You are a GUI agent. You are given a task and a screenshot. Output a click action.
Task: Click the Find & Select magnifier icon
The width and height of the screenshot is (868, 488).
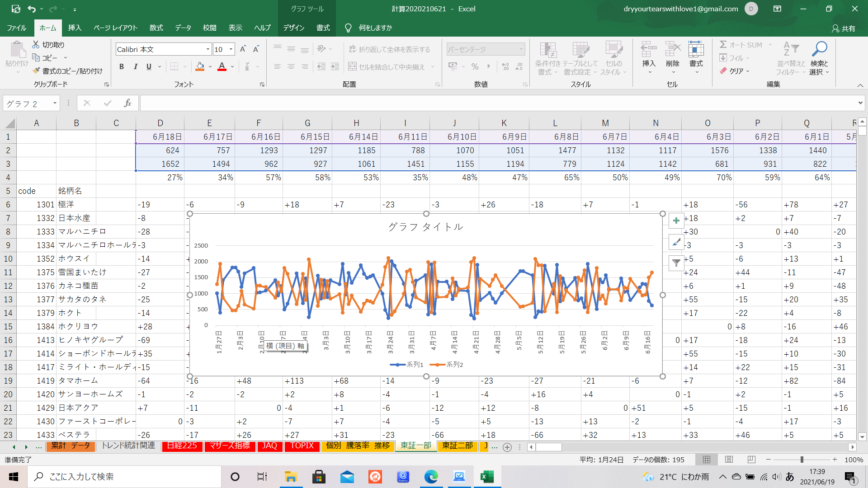tap(819, 49)
